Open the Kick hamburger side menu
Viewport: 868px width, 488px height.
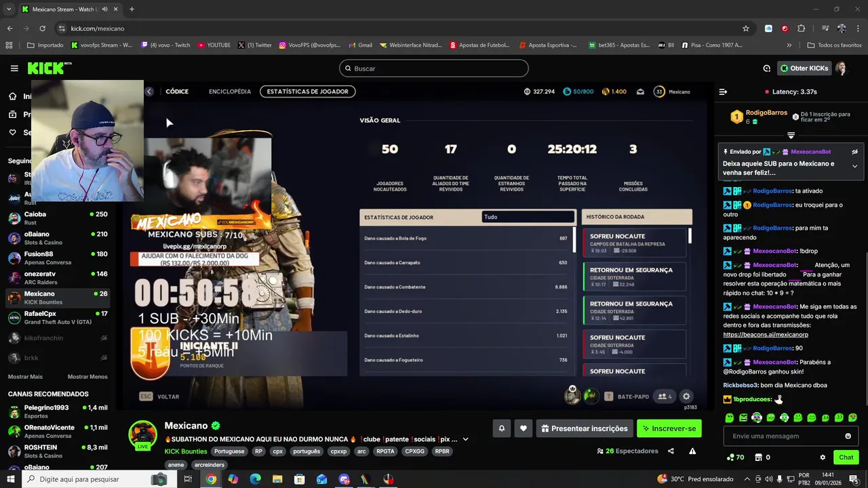pos(14,68)
